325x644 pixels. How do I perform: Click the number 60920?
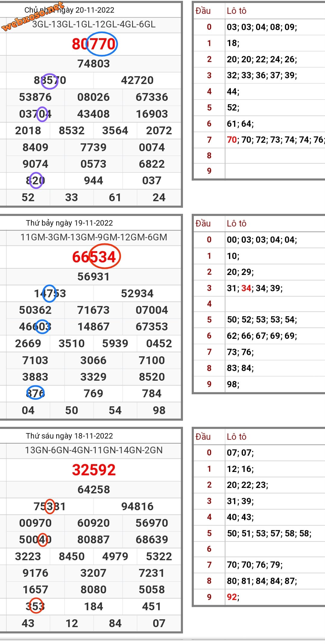click(x=94, y=523)
